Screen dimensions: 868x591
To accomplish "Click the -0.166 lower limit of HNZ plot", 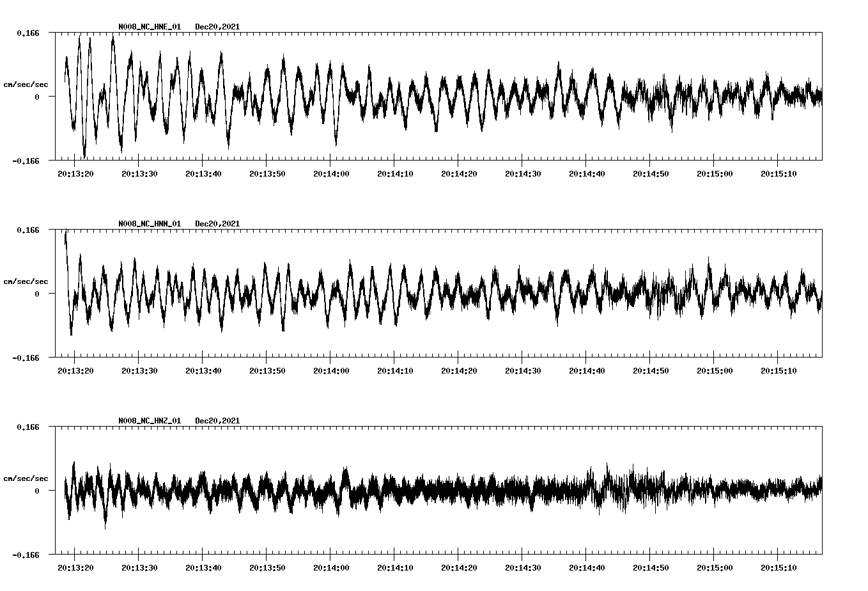I will click(x=26, y=555).
